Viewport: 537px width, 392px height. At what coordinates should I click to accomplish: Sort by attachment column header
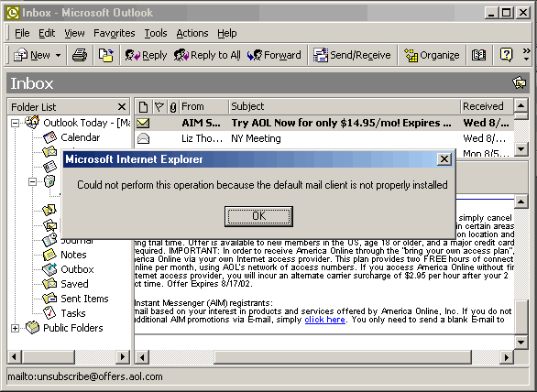[173, 107]
